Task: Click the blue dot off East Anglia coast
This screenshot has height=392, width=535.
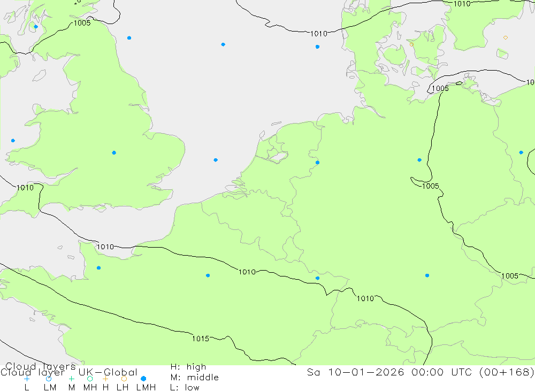Action: (x=216, y=160)
